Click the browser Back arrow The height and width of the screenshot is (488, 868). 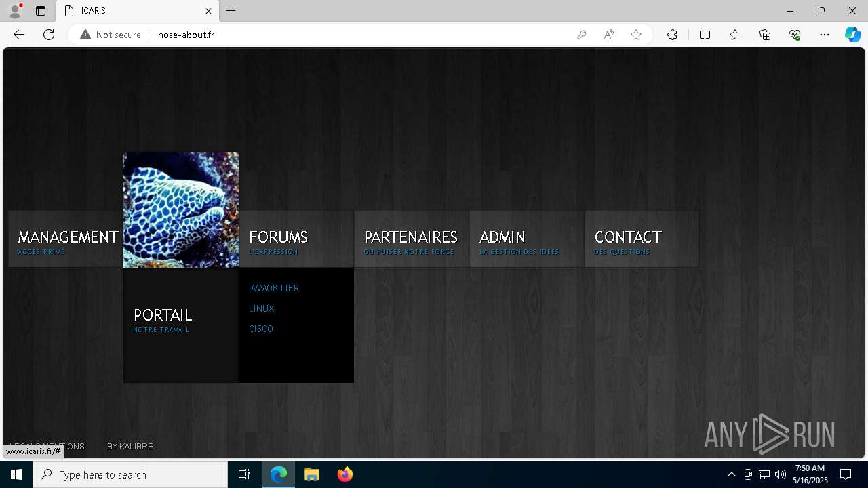pos(19,35)
